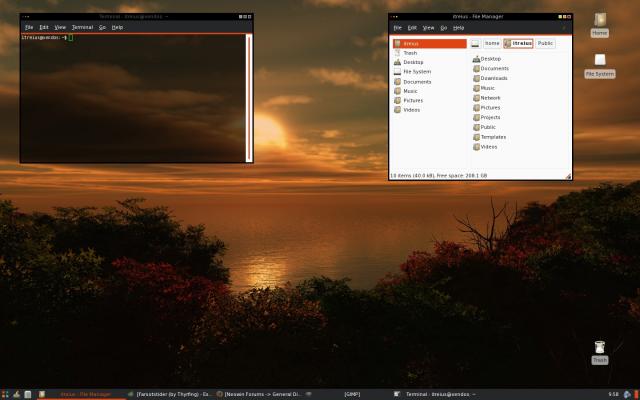Click the items and free space status text

pyautogui.click(x=438, y=176)
